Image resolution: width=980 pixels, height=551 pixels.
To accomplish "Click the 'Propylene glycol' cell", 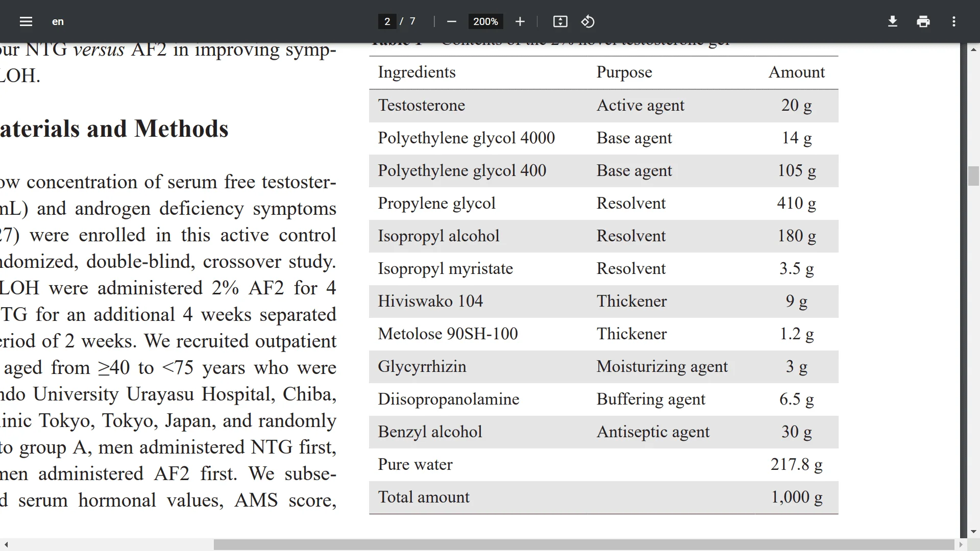I will point(436,204).
